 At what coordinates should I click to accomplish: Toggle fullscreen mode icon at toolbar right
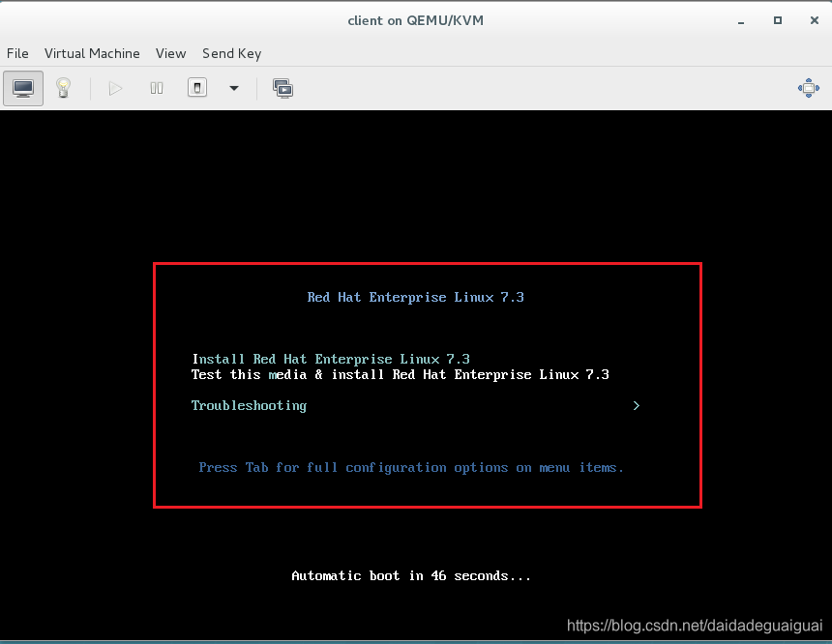point(808,88)
